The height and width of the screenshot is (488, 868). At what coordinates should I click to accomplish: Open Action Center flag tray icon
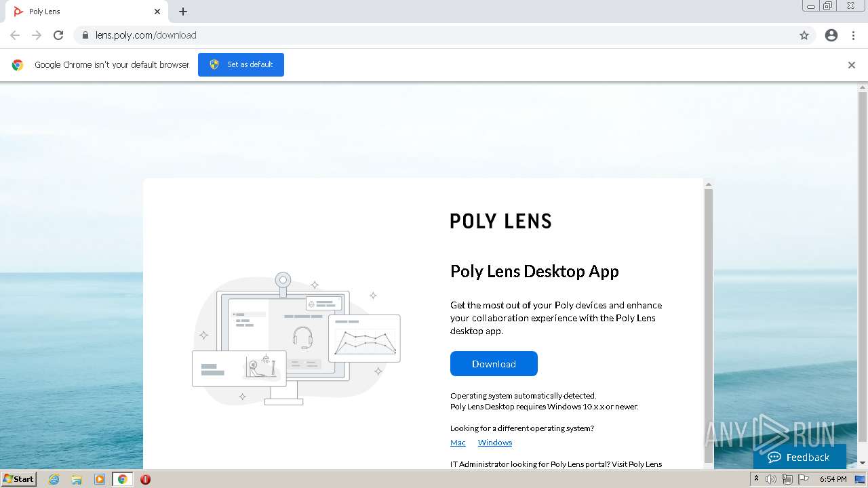(x=803, y=479)
